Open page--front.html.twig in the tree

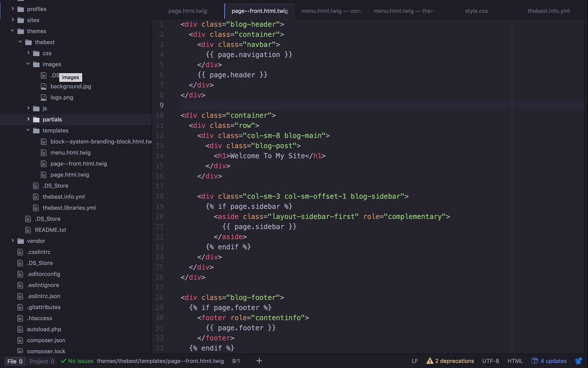(x=79, y=163)
